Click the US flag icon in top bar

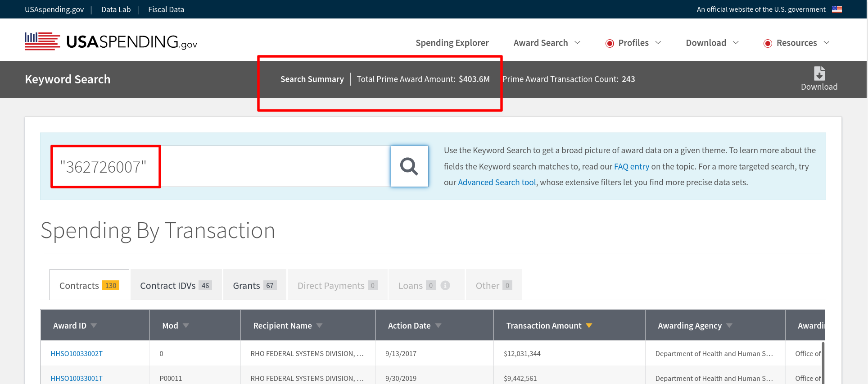tap(837, 9)
